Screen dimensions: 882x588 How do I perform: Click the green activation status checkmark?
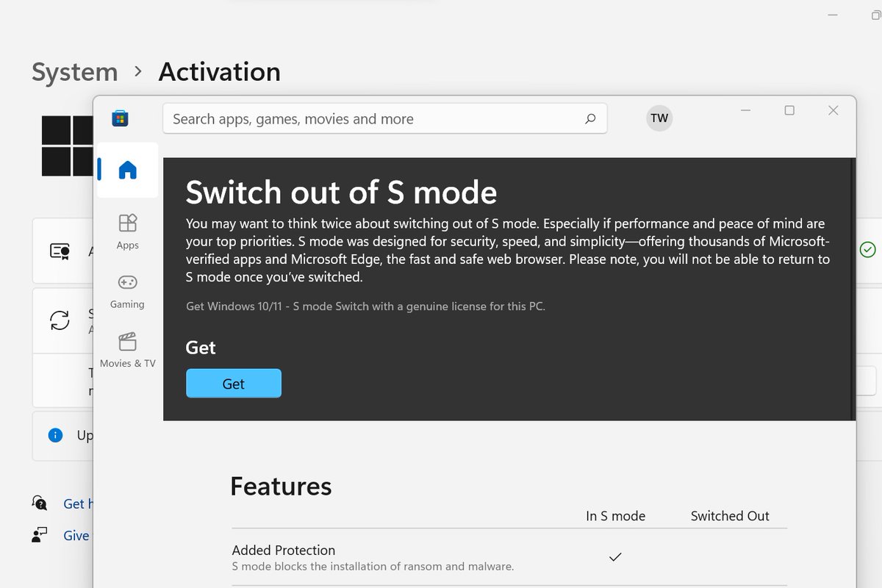pos(867,249)
